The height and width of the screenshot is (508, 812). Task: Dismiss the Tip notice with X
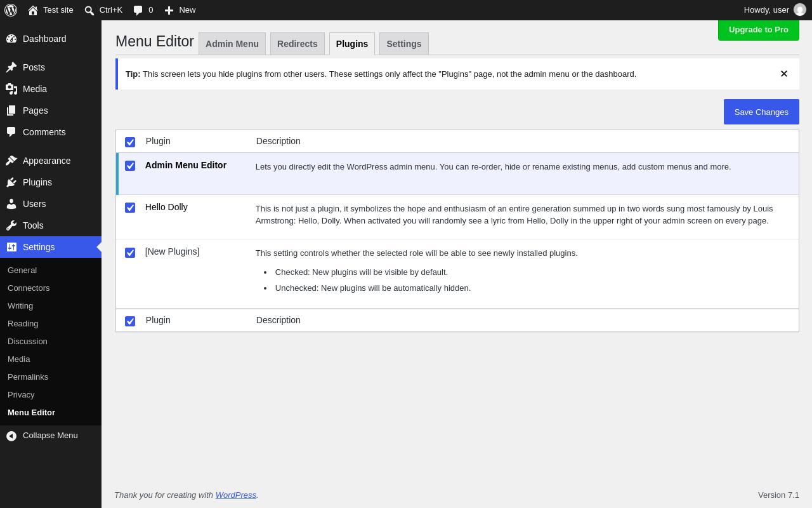pos(784,74)
